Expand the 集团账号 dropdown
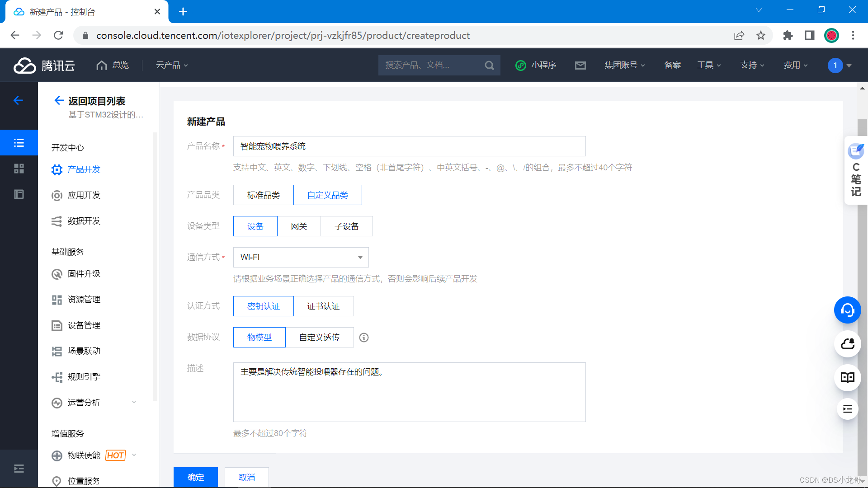Viewport: 868px width, 488px height. pyautogui.click(x=625, y=66)
